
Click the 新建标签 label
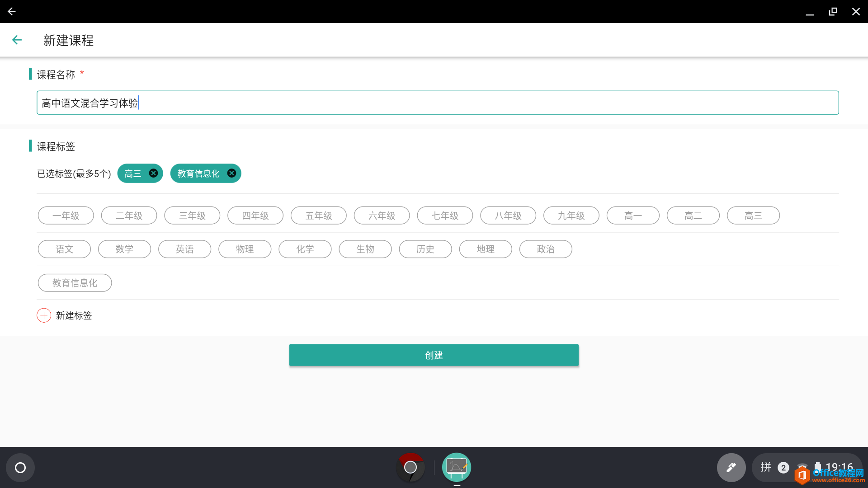point(74,315)
